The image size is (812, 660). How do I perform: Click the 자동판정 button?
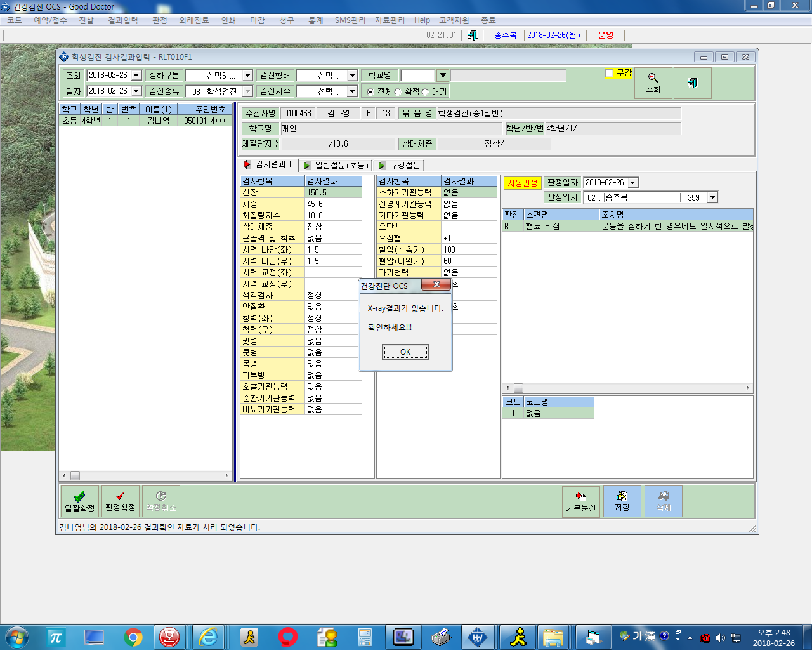click(522, 183)
